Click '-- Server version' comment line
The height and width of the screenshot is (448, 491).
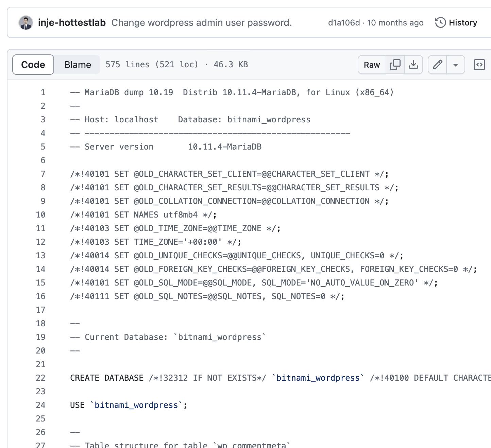click(x=166, y=147)
